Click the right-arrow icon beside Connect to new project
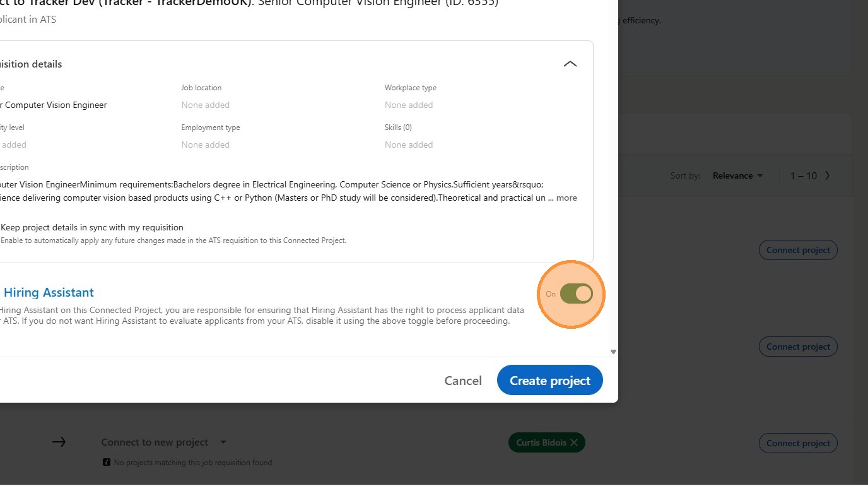Image resolution: width=868 pixels, height=486 pixels. click(x=59, y=442)
